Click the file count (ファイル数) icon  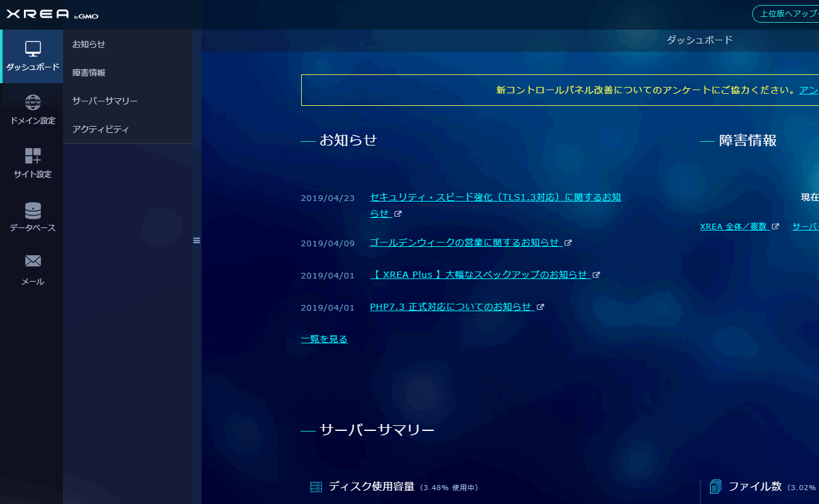715,487
